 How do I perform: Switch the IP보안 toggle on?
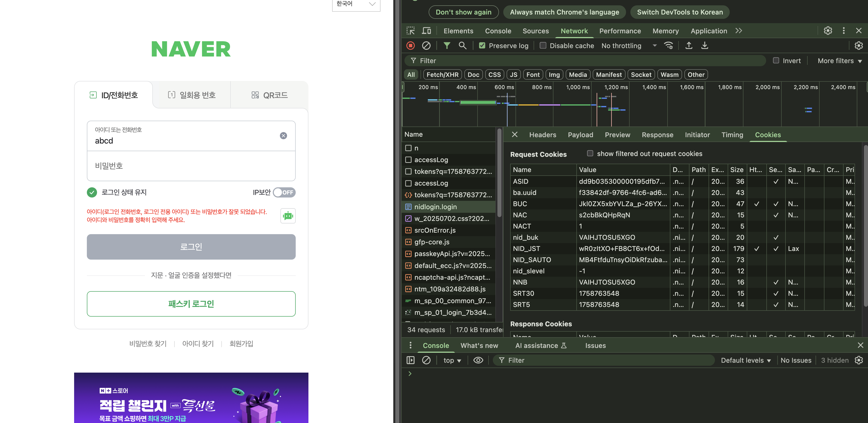284,192
